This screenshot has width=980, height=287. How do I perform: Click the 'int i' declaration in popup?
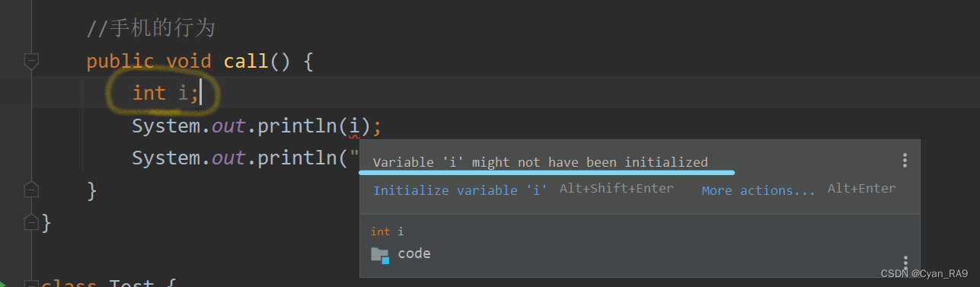coord(388,231)
